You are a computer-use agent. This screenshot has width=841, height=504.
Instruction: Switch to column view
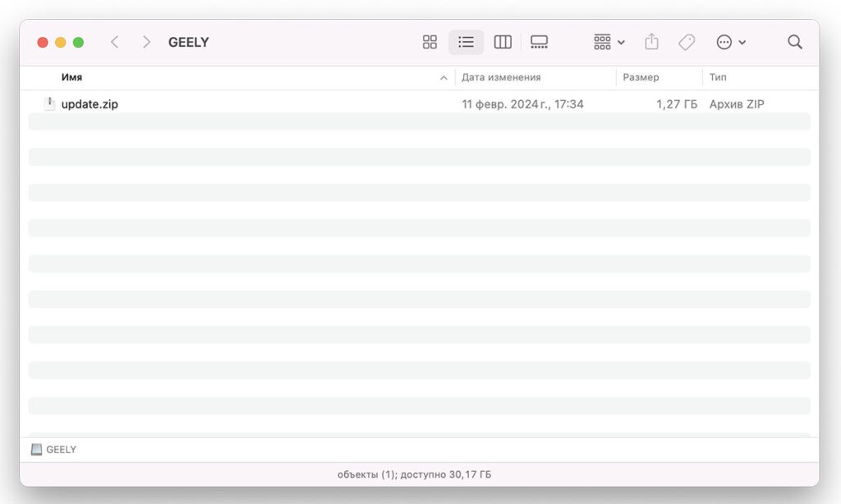[x=503, y=42]
